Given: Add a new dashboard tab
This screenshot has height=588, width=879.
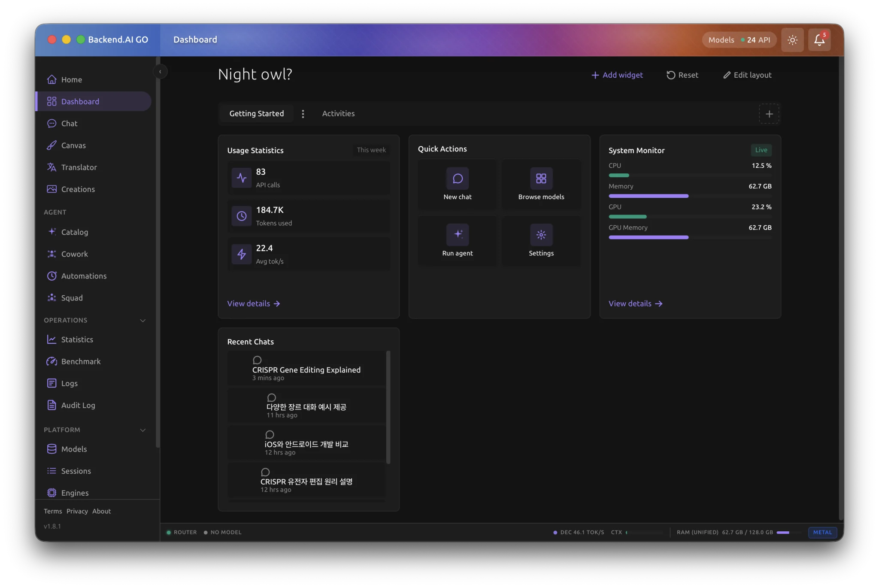Looking at the screenshot, I should (x=769, y=114).
